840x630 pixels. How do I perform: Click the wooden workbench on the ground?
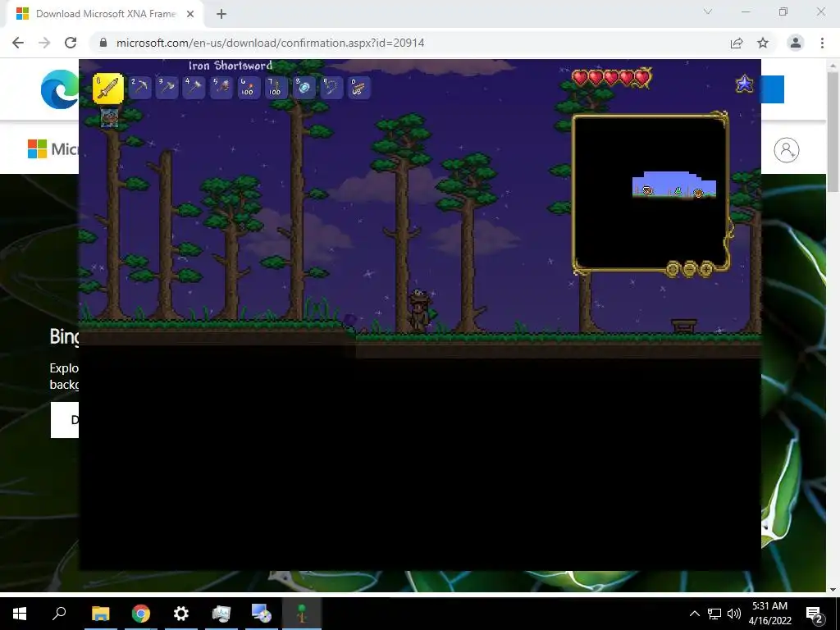[683, 326]
